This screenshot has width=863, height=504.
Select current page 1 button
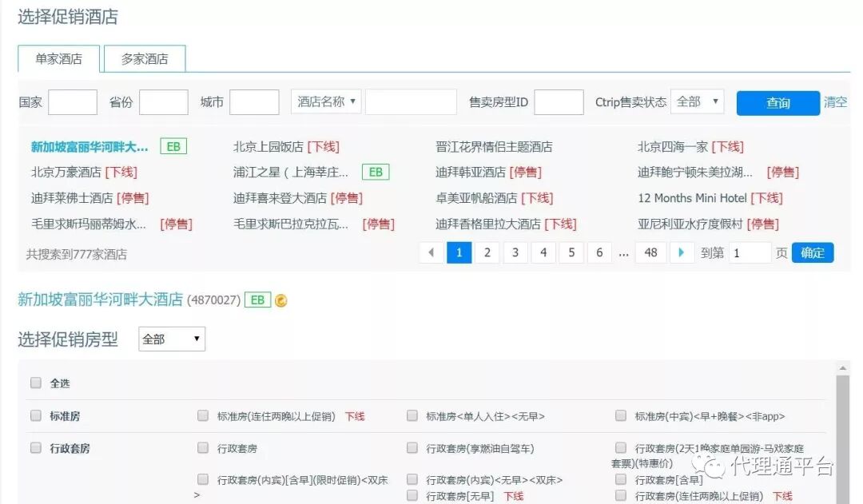click(459, 252)
